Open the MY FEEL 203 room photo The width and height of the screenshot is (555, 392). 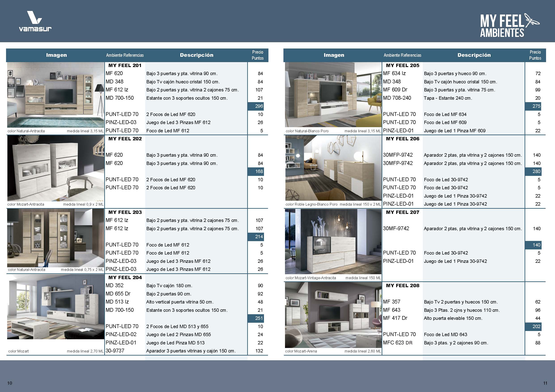click(56, 238)
